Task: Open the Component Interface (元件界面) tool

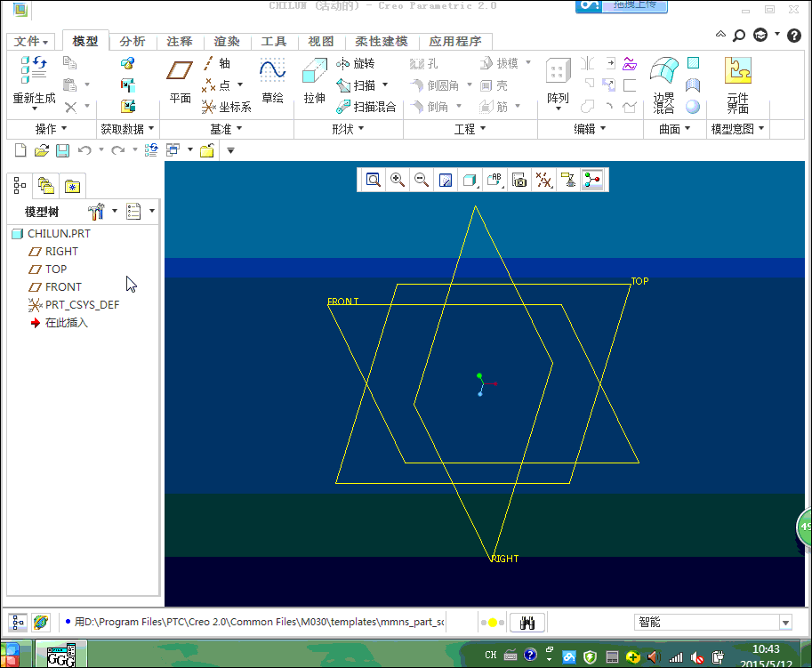Action: 738,85
